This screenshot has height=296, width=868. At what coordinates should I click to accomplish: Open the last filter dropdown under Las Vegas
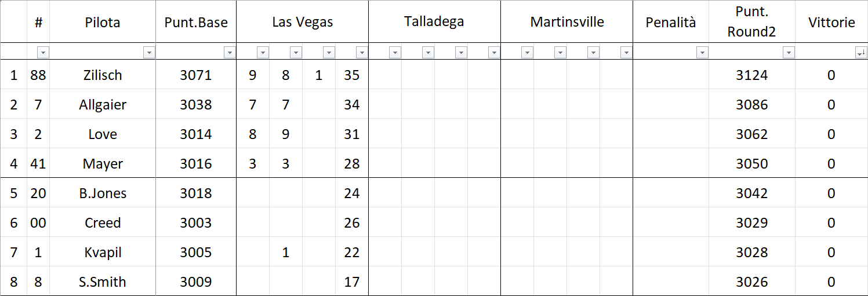[362, 53]
